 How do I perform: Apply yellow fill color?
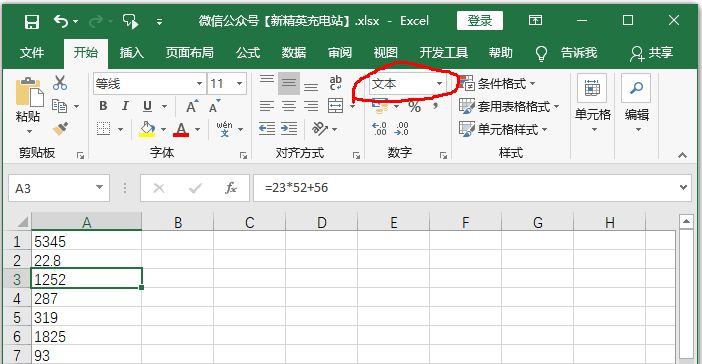[147, 129]
